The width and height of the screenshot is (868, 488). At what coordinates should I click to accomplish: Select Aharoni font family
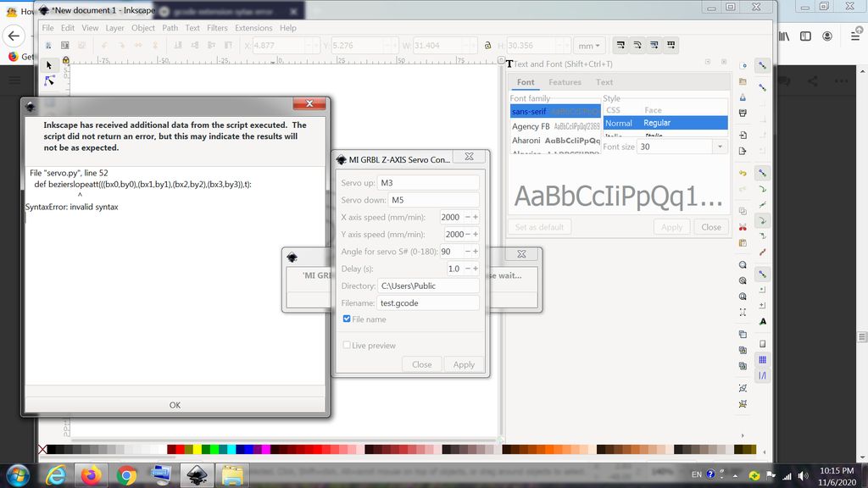click(555, 141)
